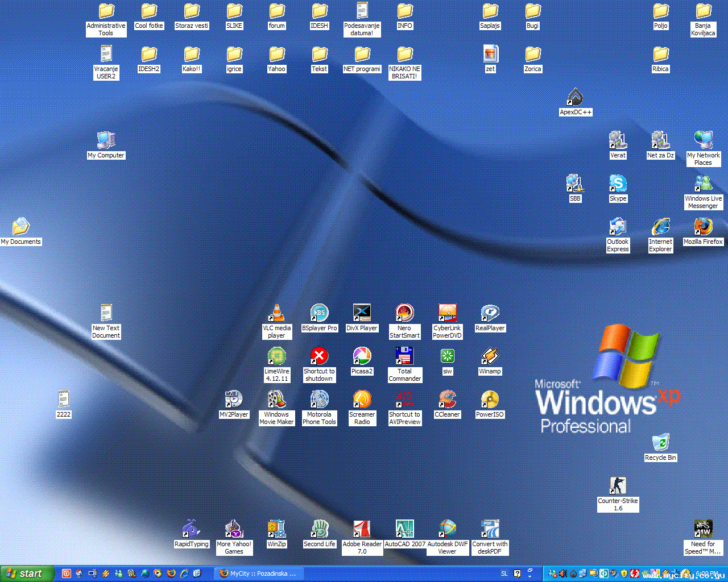This screenshot has width=728, height=582.
Task: Select the Outlook Express desktop icon
Action: coord(618,227)
